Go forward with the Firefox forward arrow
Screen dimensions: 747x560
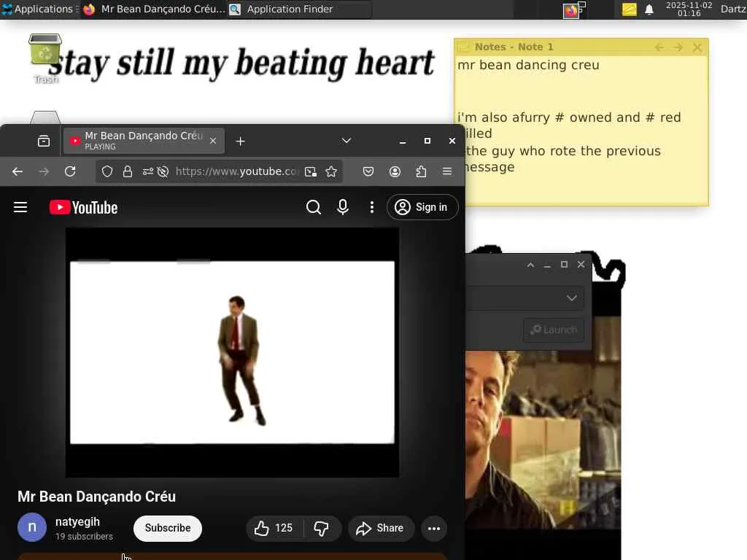(44, 171)
